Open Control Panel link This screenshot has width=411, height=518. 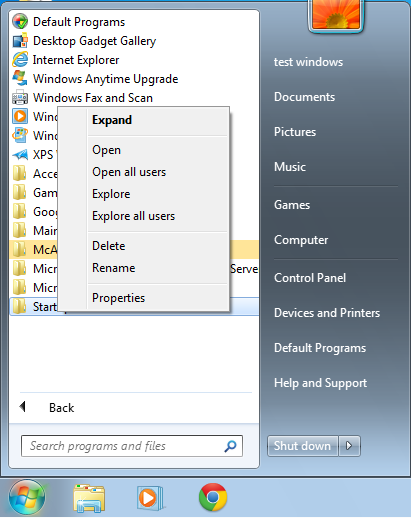click(x=310, y=278)
